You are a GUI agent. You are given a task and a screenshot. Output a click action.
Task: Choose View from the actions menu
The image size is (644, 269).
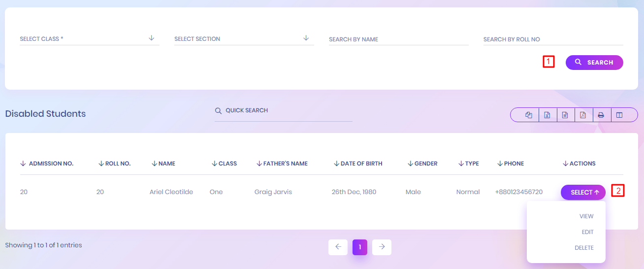click(x=586, y=216)
